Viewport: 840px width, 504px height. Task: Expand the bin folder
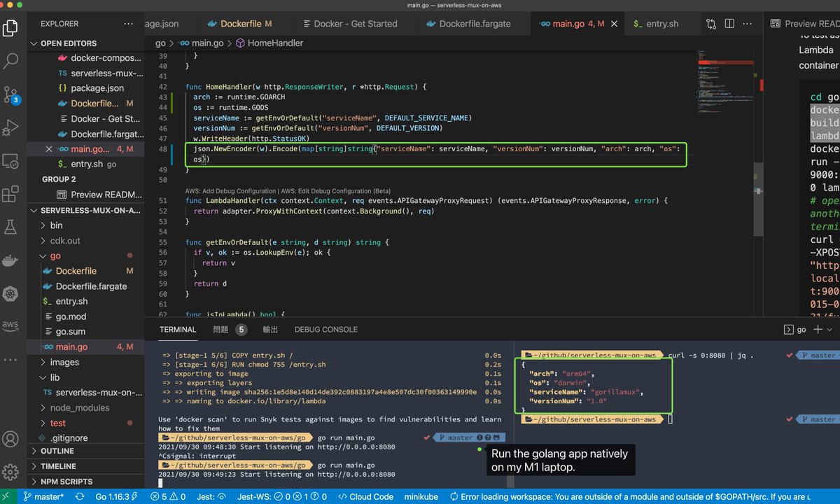click(56, 225)
